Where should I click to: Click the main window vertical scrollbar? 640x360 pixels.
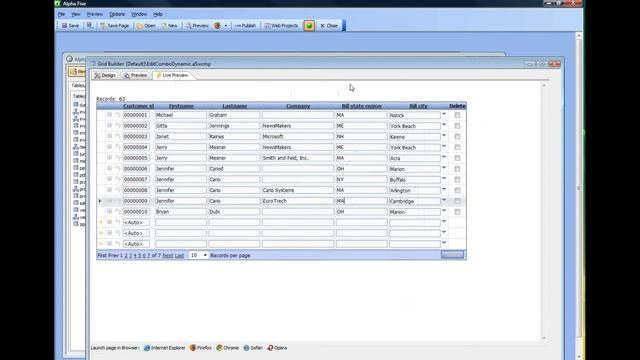[x=578, y=188]
